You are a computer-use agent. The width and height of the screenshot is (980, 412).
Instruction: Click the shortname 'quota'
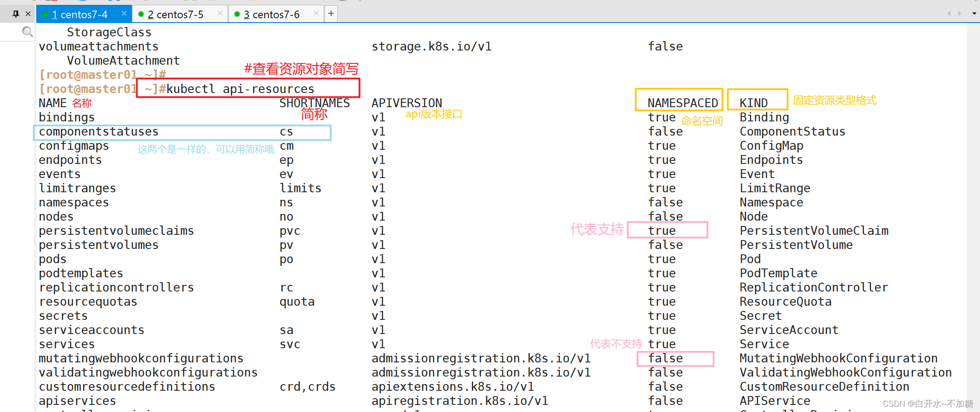point(297,302)
